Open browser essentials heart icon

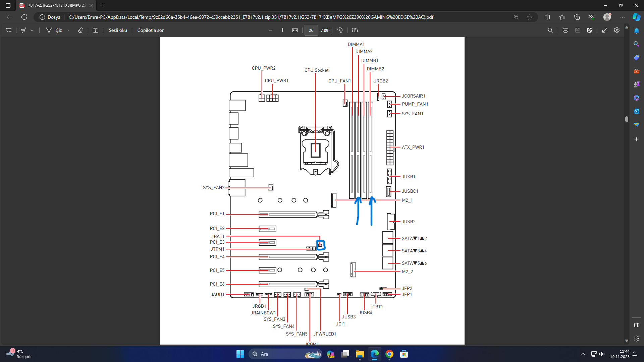point(592,17)
